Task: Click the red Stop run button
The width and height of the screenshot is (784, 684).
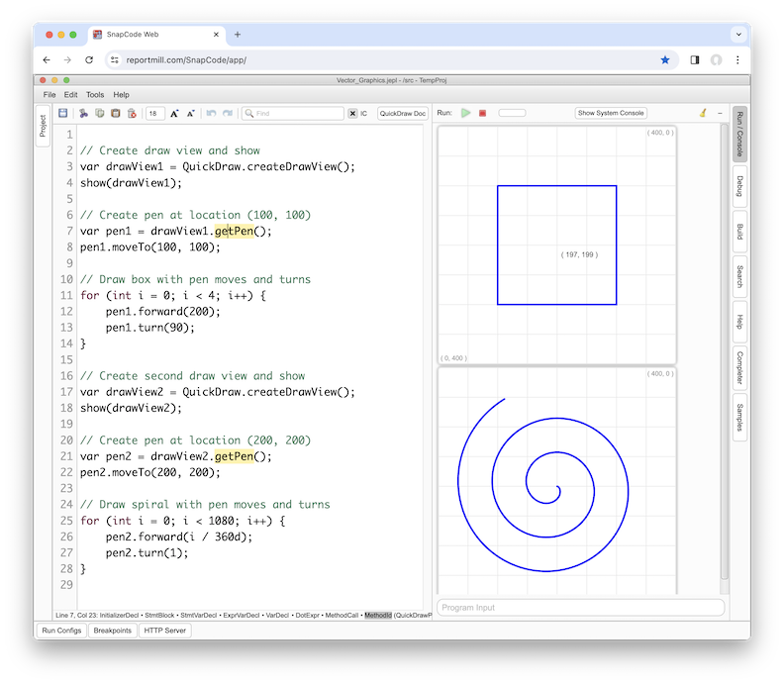Action: [x=482, y=113]
